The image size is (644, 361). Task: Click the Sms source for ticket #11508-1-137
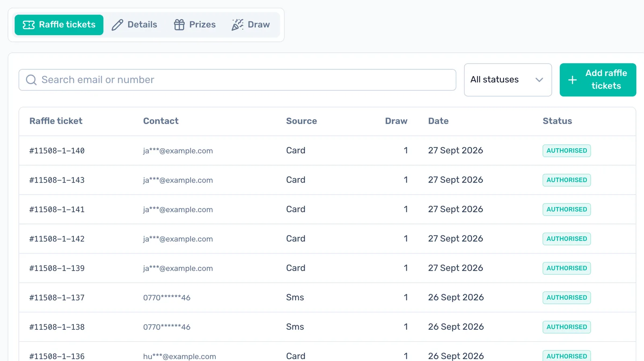(x=295, y=298)
